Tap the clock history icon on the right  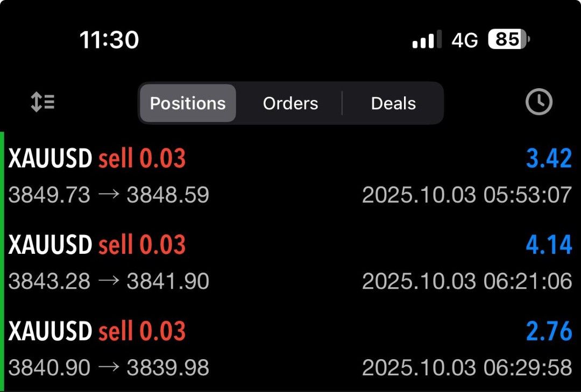coord(540,102)
